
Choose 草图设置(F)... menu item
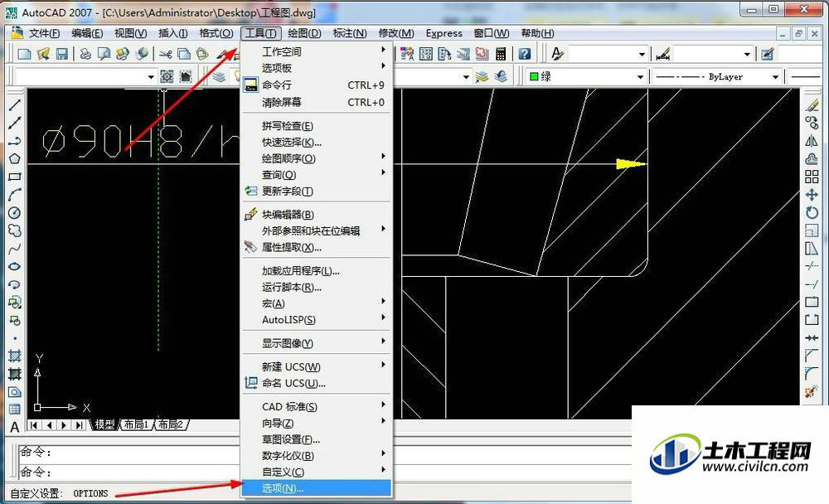coord(317,439)
